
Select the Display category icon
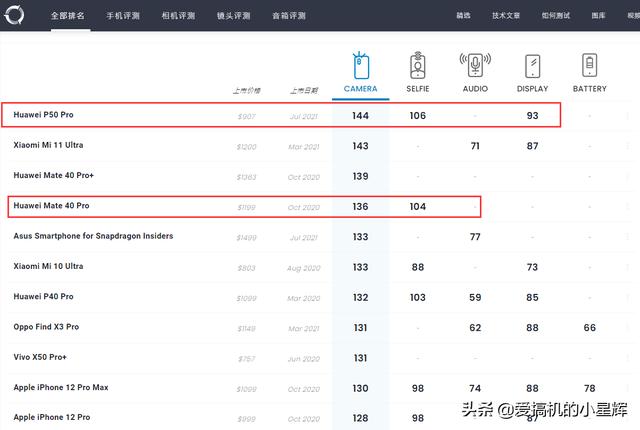click(x=532, y=66)
